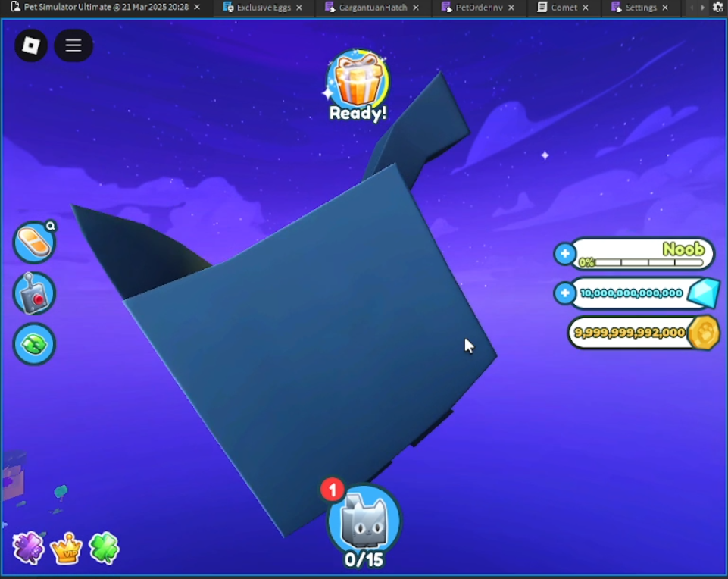Close the PetOrderInv tab
The width and height of the screenshot is (728, 579).
click(511, 8)
